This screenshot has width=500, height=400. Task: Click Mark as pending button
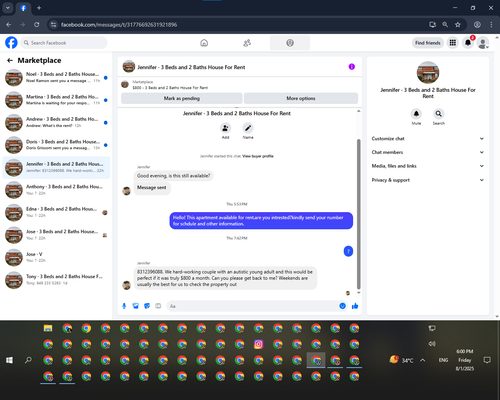click(x=182, y=98)
